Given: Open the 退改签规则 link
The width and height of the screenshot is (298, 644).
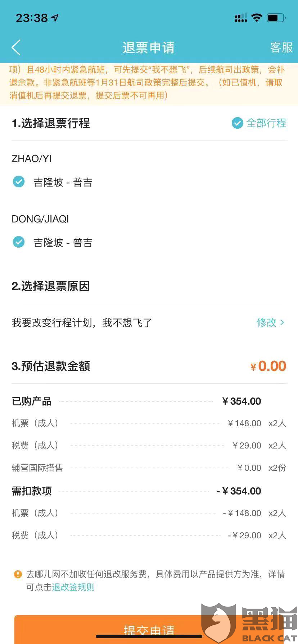Looking at the screenshot, I should pos(73,587).
